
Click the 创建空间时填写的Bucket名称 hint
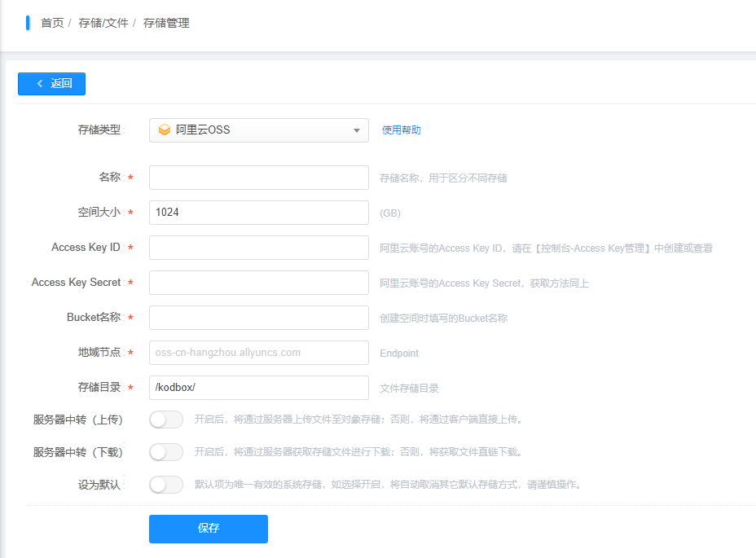point(443,319)
